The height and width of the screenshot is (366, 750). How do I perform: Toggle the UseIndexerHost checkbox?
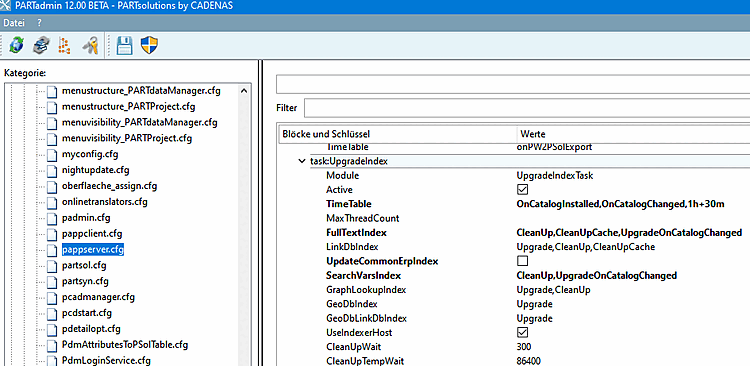pyautogui.click(x=522, y=332)
